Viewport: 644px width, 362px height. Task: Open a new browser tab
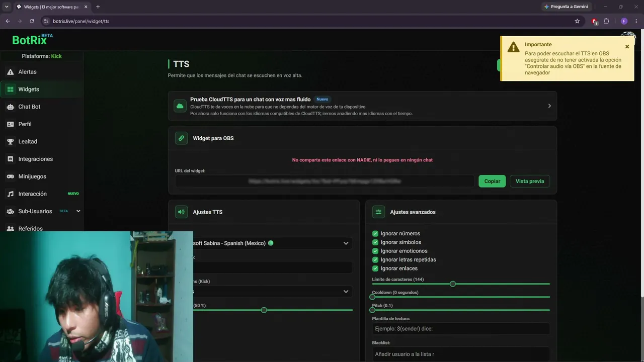(98, 7)
